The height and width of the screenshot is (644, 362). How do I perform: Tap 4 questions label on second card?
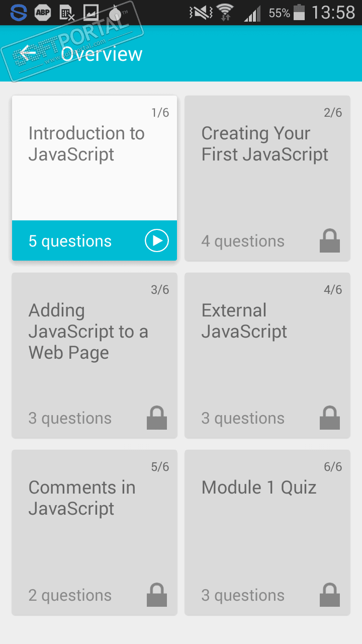(x=243, y=242)
